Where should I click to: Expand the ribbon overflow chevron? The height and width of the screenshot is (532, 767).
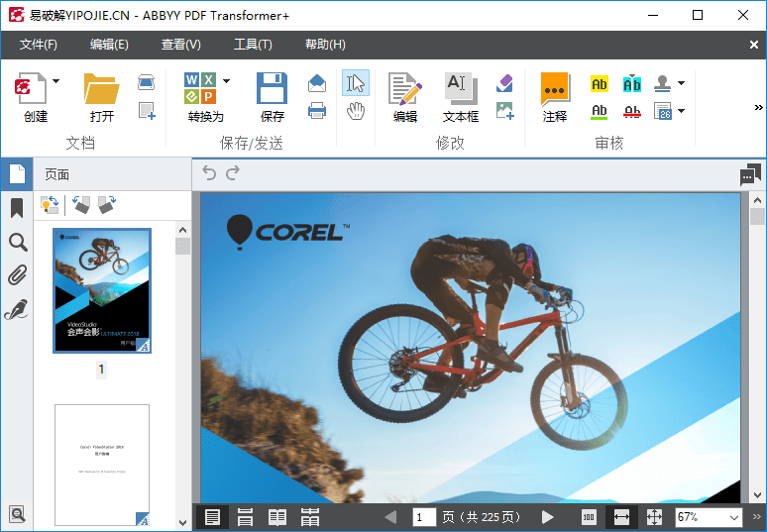point(758,107)
